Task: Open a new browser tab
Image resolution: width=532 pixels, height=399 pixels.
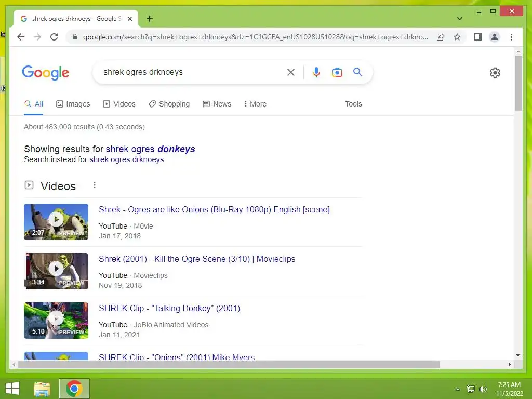Action: 150,19
